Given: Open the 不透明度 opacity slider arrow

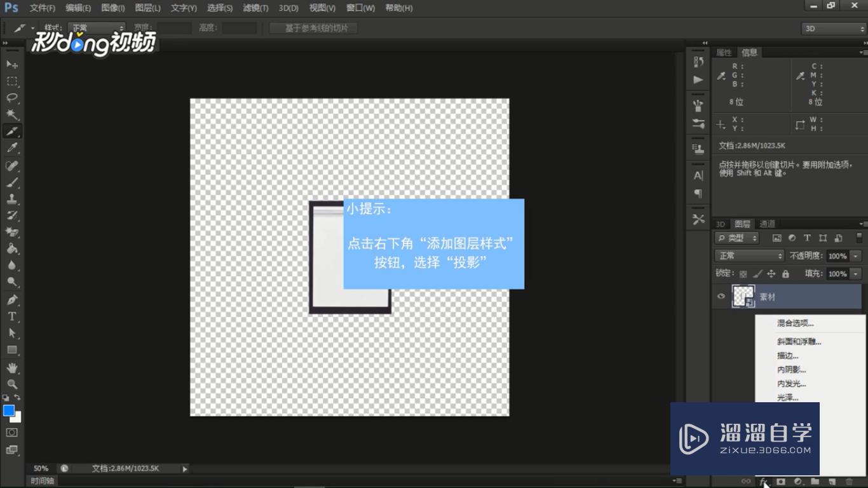Looking at the screenshot, I should tap(856, 255).
